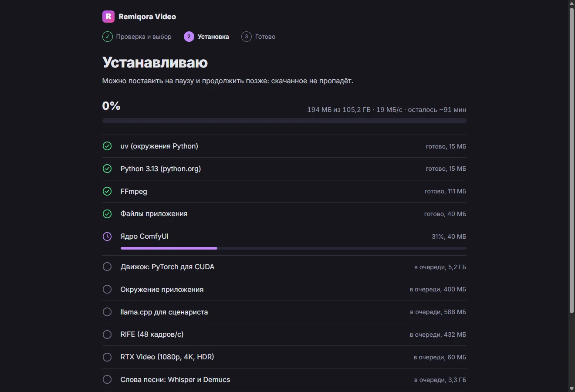
Task: Click the empty circle beside Окружение приложения
Action: (107, 289)
